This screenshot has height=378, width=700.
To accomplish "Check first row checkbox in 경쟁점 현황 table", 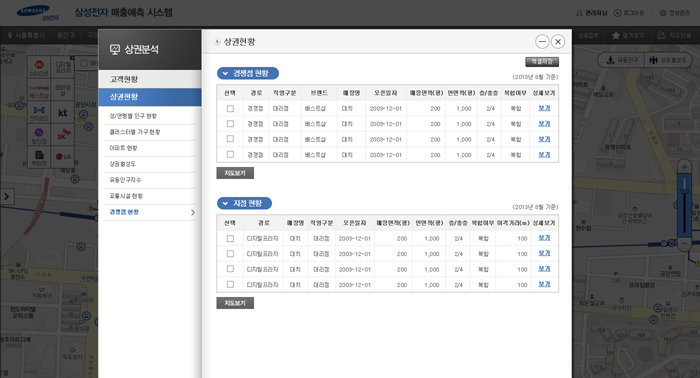I will tap(230, 108).
